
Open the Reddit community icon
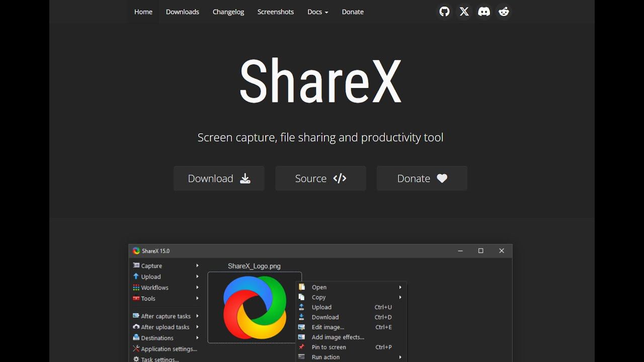pyautogui.click(x=504, y=12)
